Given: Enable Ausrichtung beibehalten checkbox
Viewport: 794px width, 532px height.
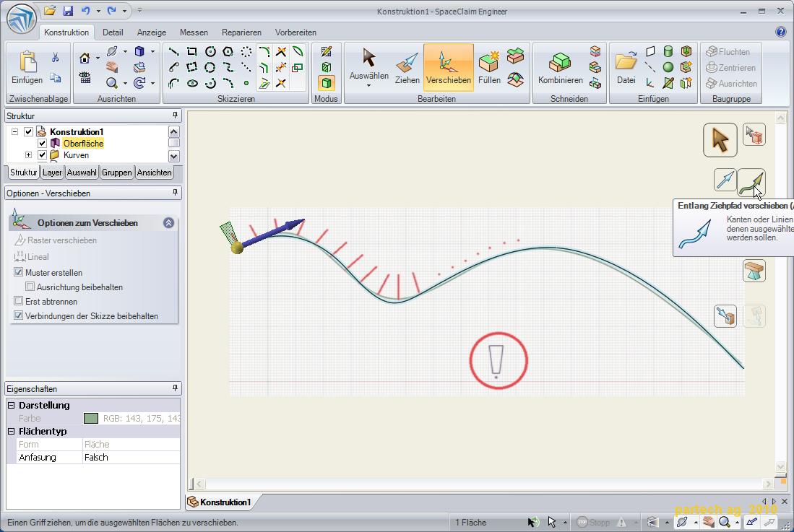Looking at the screenshot, I should pos(30,287).
